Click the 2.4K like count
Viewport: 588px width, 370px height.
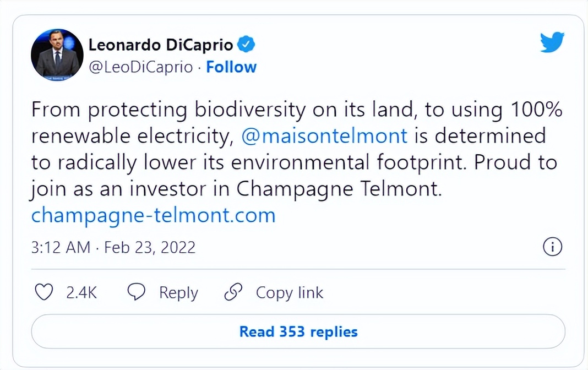81,292
